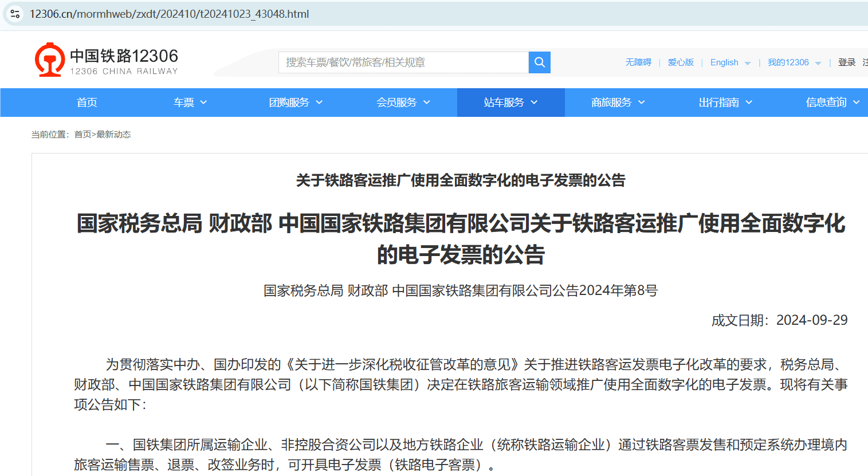Click the browser URL address text
The width and height of the screenshot is (868, 476).
(169, 14)
